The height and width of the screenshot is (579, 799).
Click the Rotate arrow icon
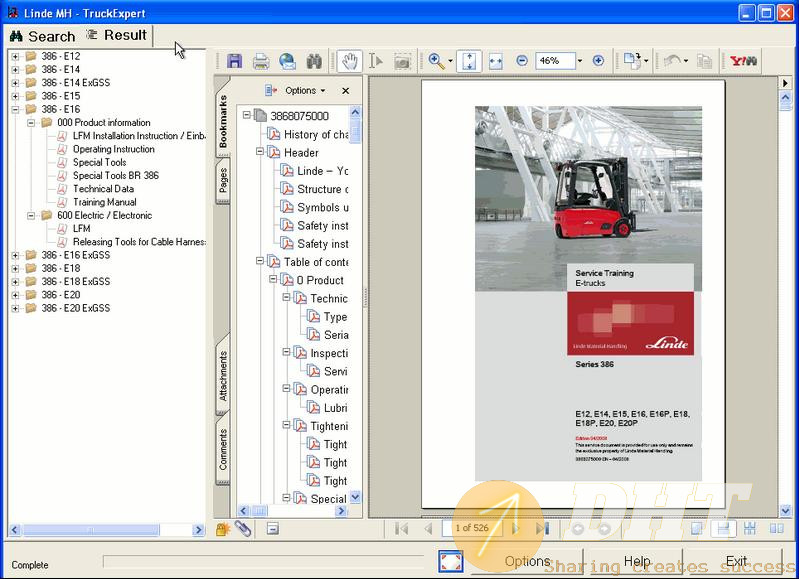tap(672, 61)
